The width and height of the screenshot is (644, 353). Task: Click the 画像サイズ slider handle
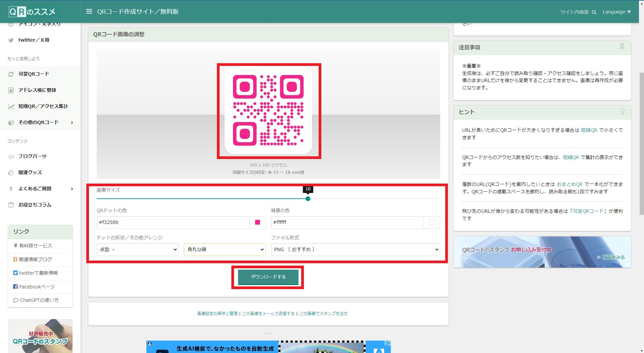pos(308,199)
